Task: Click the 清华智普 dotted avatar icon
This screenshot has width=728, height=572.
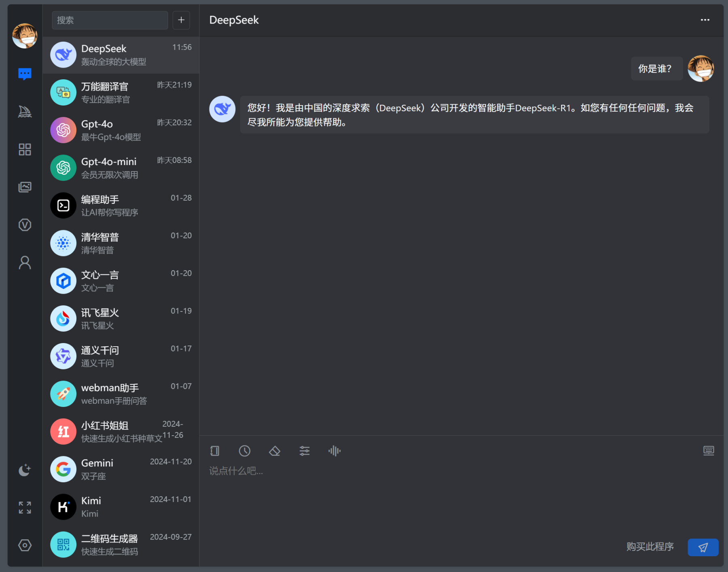Action: click(x=63, y=243)
